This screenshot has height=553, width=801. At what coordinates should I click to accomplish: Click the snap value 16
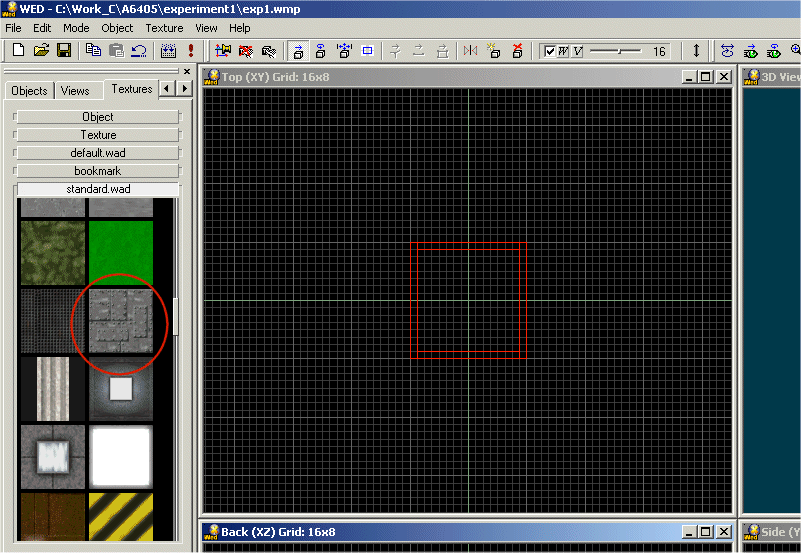click(x=659, y=52)
